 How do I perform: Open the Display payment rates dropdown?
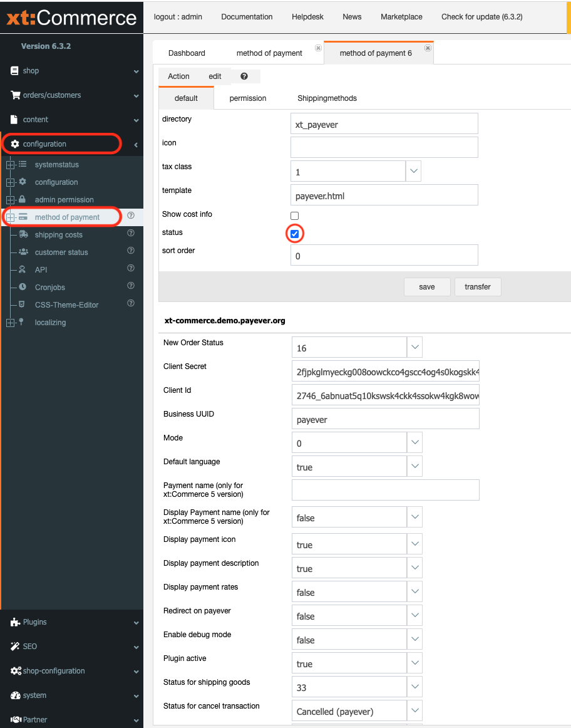coord(414,591)
